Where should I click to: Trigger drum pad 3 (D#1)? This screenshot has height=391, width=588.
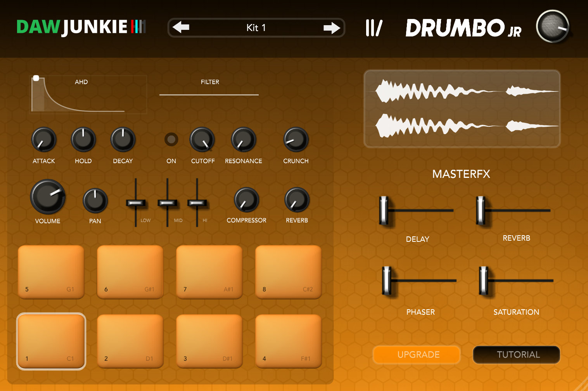tap(209, 341)
